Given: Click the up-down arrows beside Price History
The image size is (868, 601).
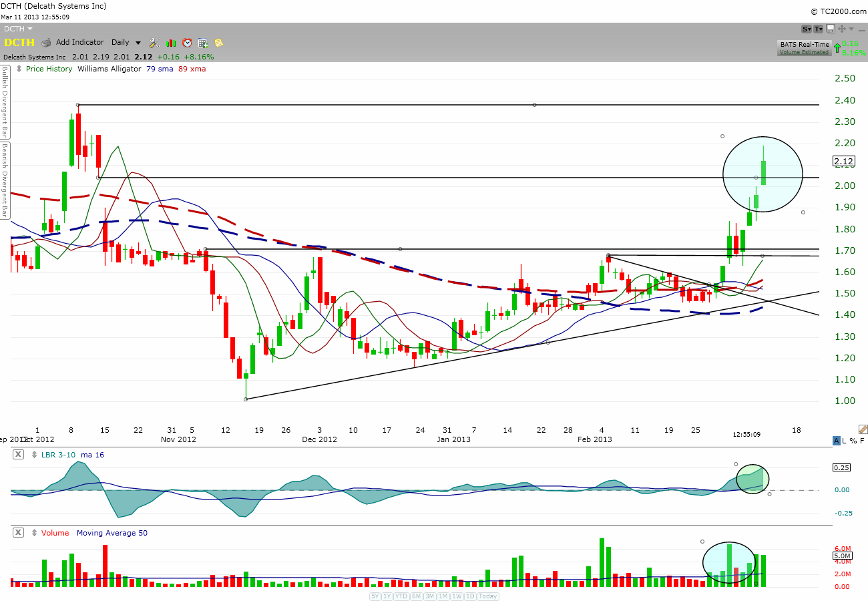Looking at the screenshot, I should tap(19, 69).
